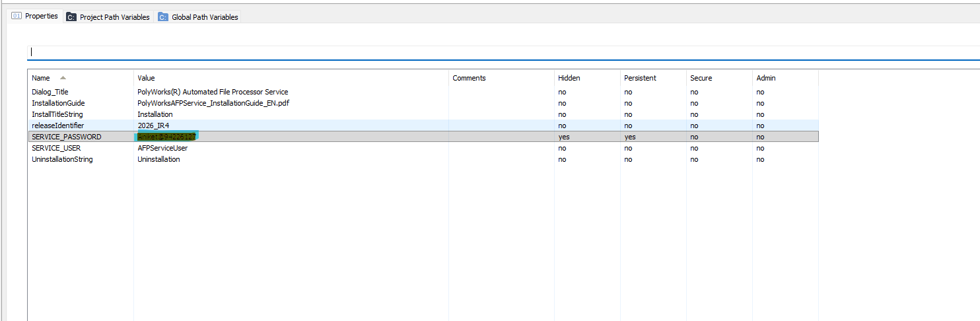980x321 pixels.
Task: Click the Comments cell of Dialog_Title row
Action: 502,92
